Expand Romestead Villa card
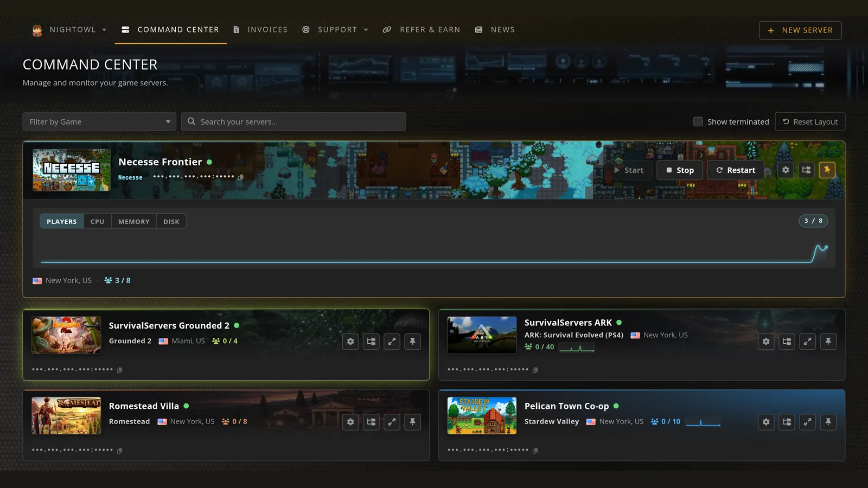 coord(392,422)
